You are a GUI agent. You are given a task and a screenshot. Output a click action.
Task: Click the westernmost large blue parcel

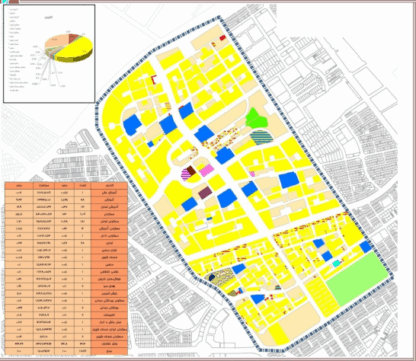tap(132, 125)
